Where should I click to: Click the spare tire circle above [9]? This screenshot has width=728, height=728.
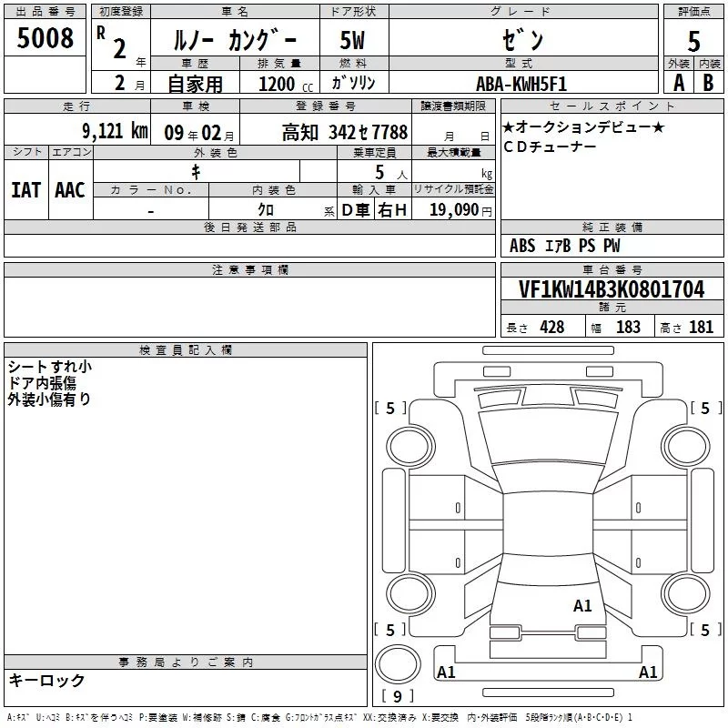coord(398,664)
